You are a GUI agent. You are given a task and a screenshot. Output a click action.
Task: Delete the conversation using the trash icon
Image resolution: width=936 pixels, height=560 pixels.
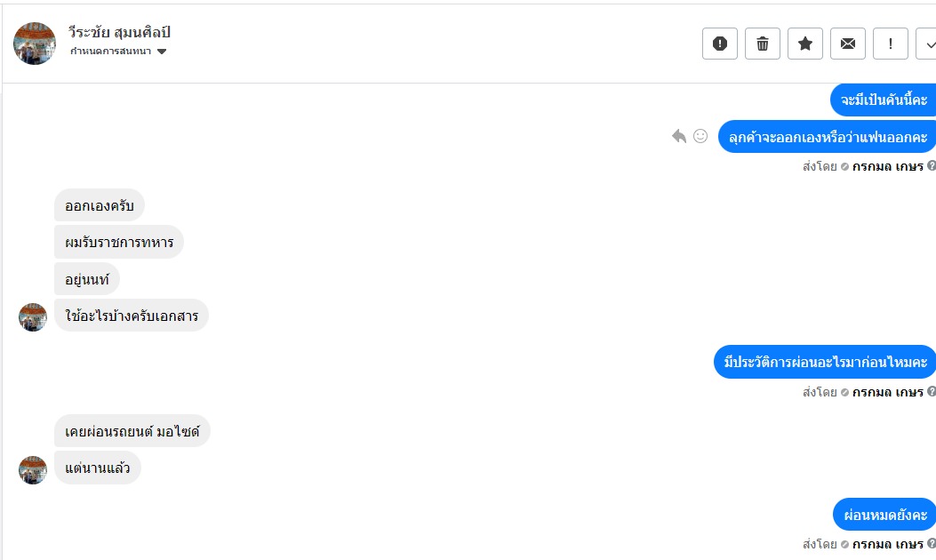pyautogui.click(x=763, y=44)
